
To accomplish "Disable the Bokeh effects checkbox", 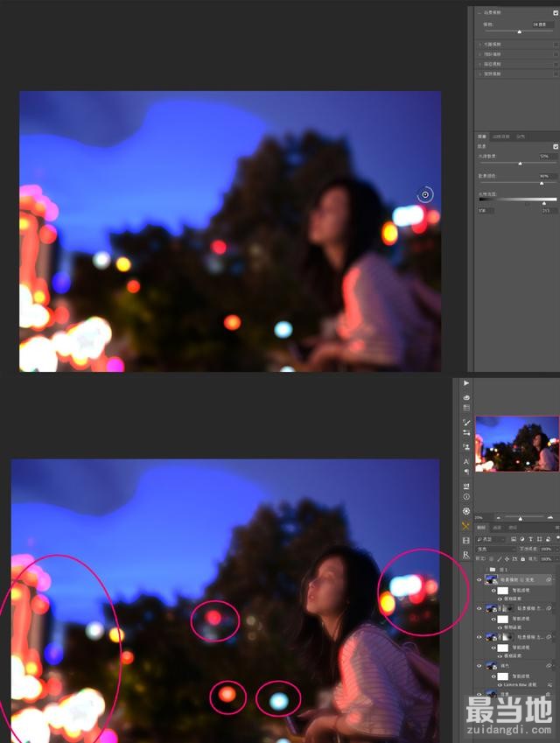I will [x=556, y=146].
